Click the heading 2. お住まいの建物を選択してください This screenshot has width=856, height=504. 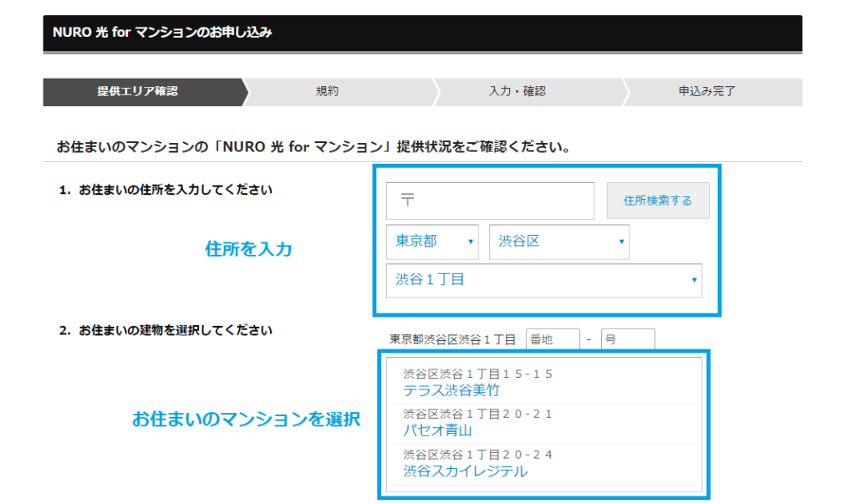click(x=166, y=330)
